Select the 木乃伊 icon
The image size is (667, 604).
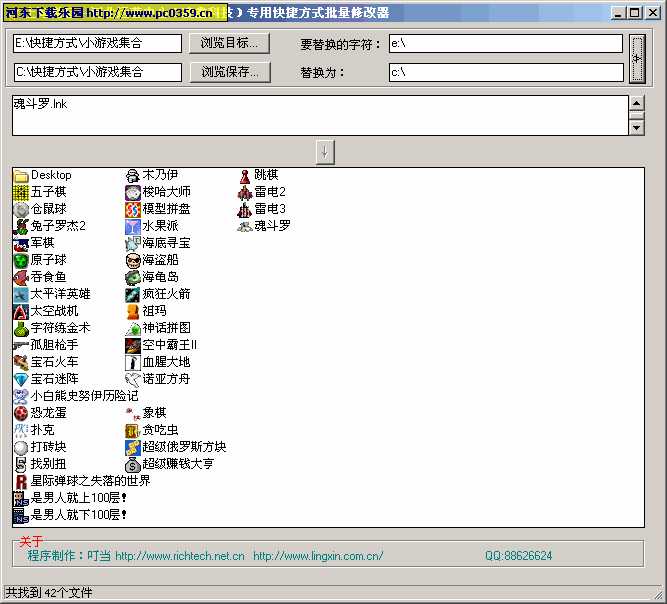click(133, 175)
